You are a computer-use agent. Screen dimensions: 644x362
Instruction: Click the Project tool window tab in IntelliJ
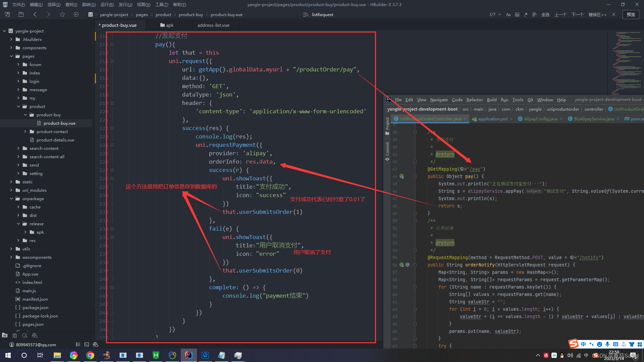[387, 125]
